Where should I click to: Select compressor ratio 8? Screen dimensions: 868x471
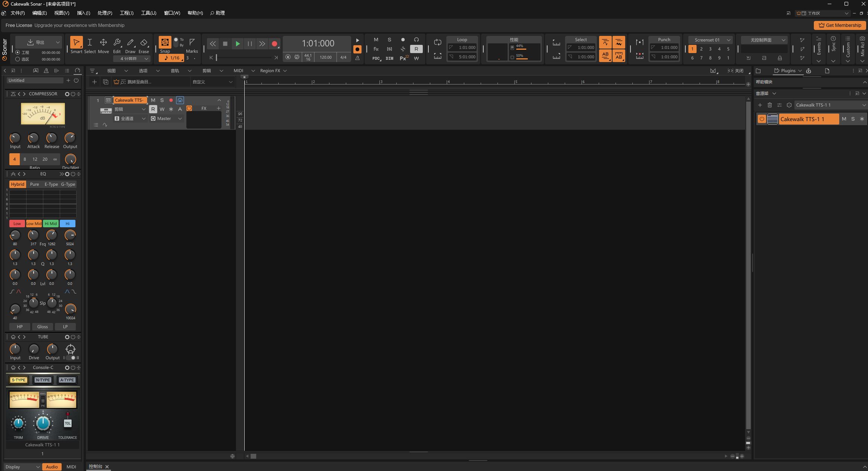click(25, 159)
